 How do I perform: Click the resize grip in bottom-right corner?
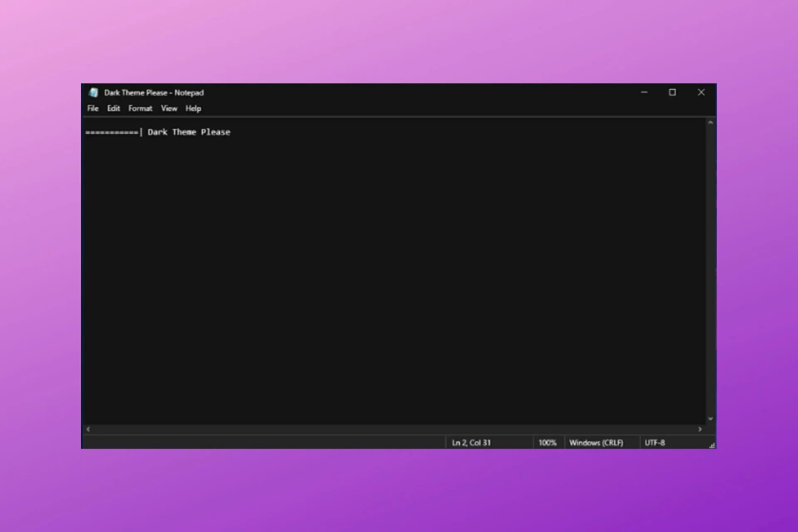[712, 446]
